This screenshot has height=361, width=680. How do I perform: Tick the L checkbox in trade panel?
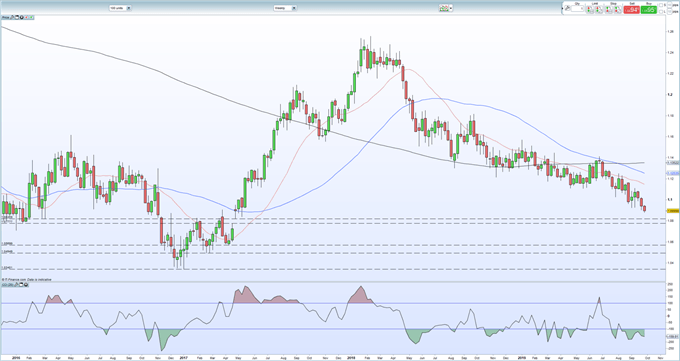[x=660, y=12]
